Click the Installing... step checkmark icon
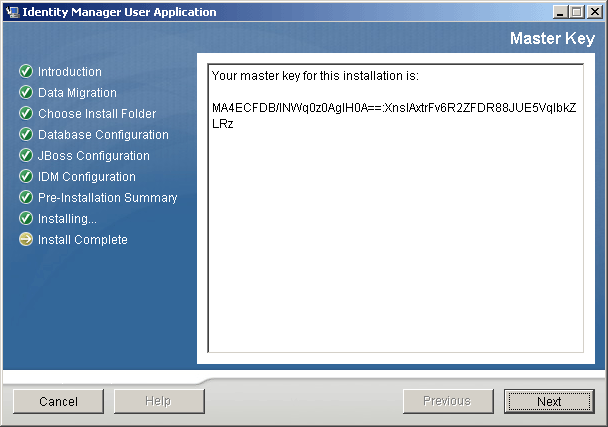 point(26,218)
